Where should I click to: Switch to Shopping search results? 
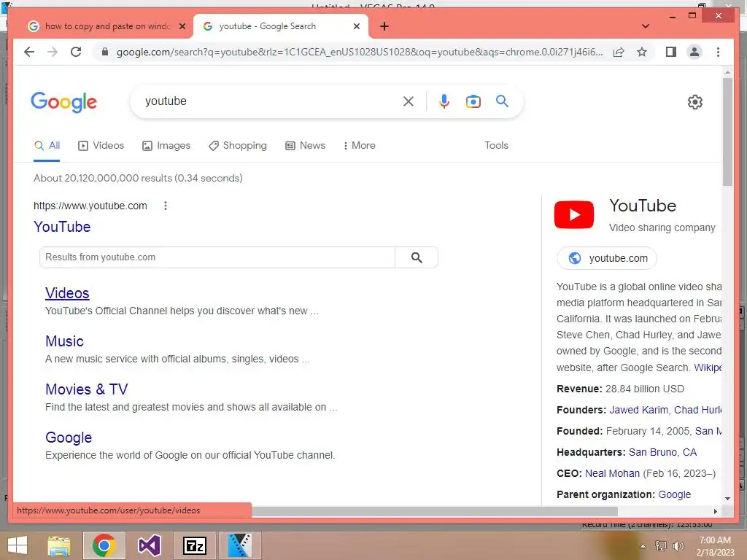pyautogui.click(x=238, y=146)
